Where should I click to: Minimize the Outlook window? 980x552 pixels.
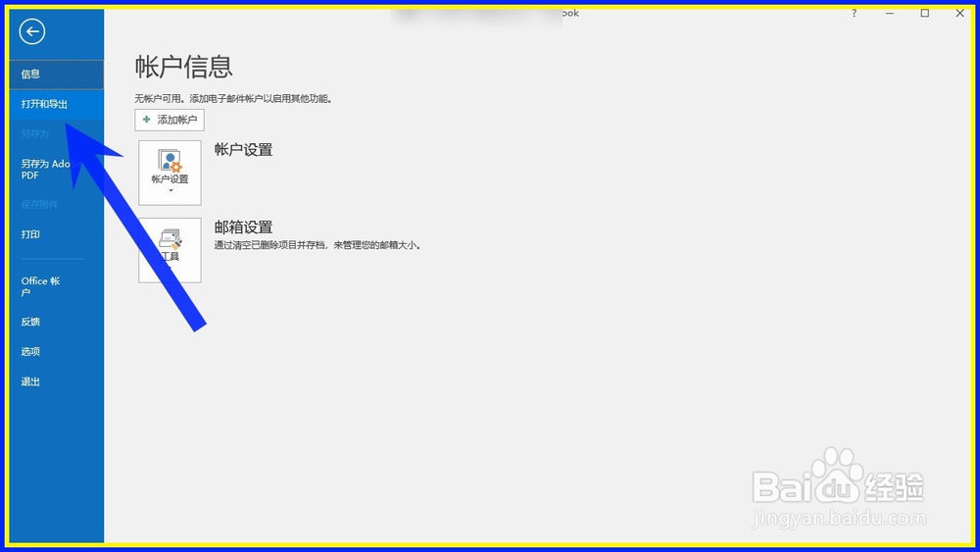click(x=890, y=13)
